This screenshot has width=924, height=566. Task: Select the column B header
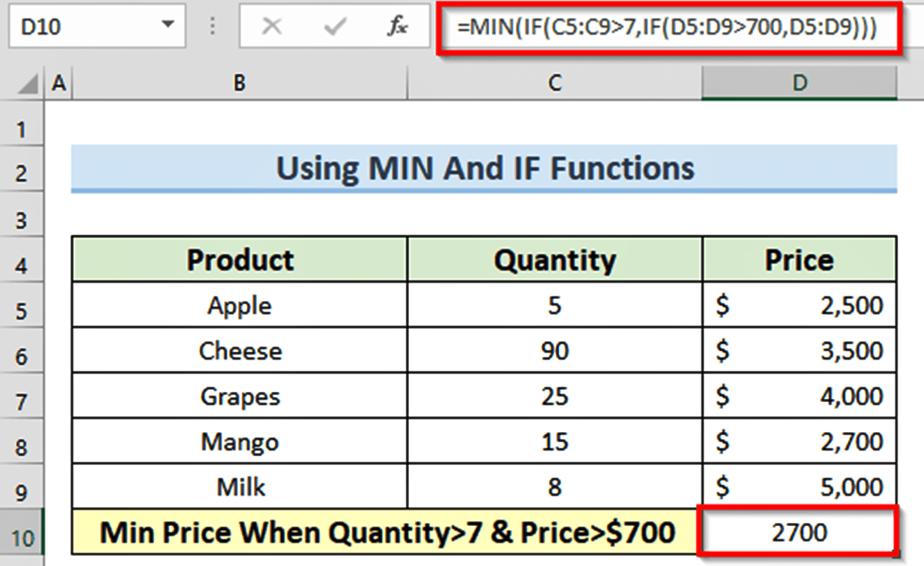(239, 82)
